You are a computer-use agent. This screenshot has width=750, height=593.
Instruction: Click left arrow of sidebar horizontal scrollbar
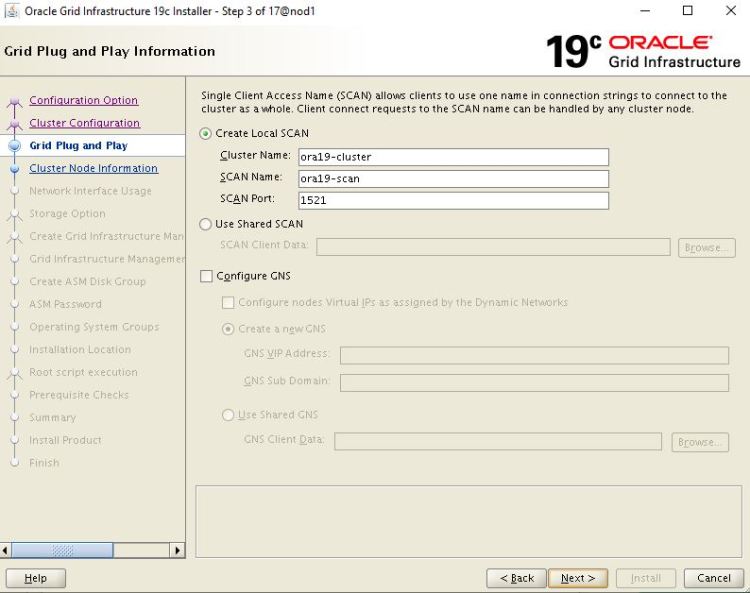tap(8, 550)
